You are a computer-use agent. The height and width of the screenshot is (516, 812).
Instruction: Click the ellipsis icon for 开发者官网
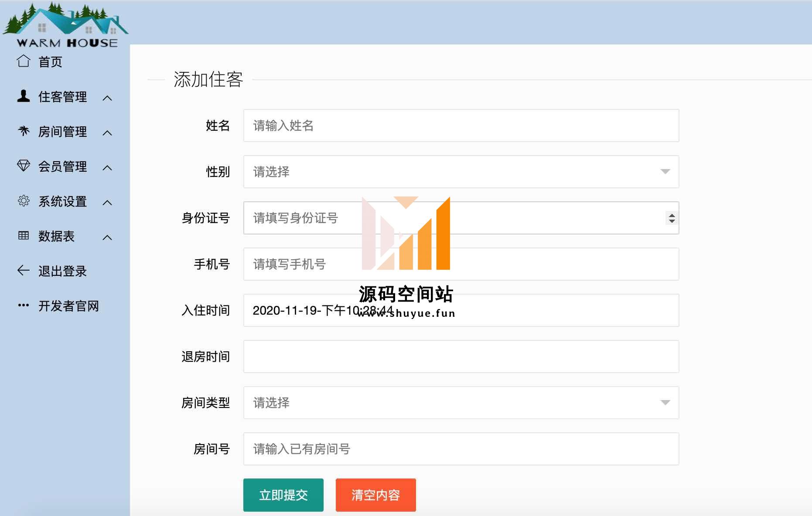24,305
